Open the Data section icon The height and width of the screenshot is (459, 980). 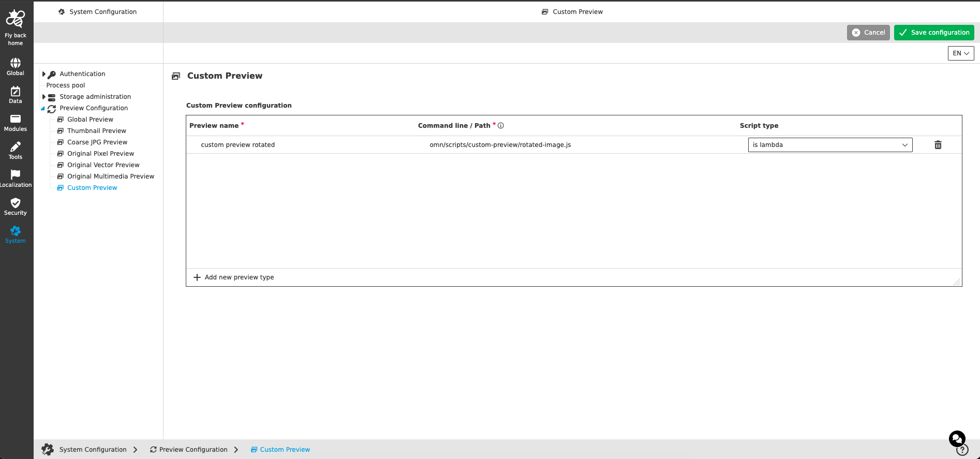tap(16, 91)
